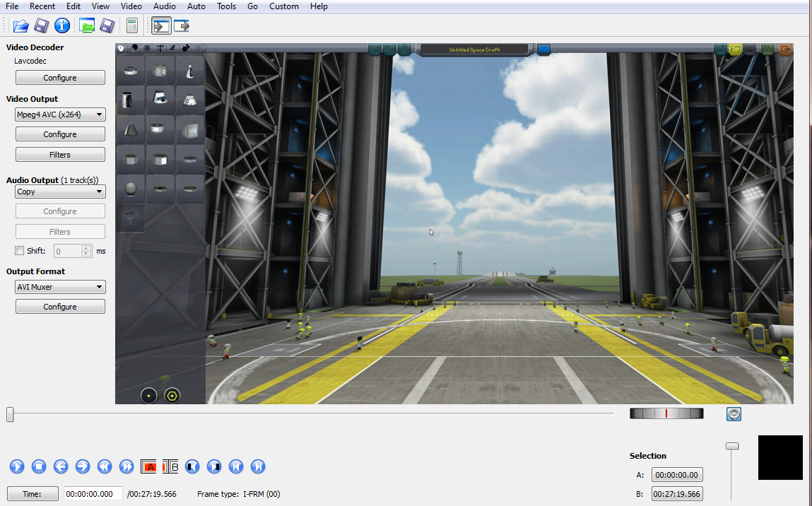
Task: Open the Video Output codec dropdown
Action: point(60,114)
